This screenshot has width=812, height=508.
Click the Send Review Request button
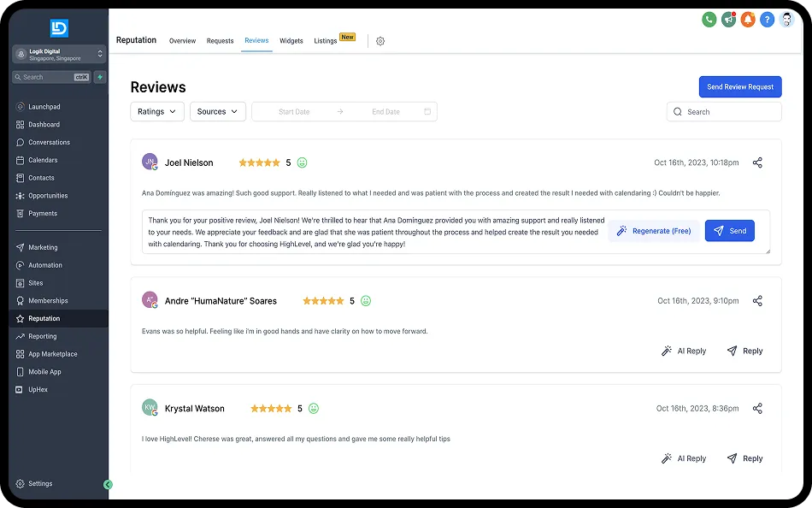point(740,86)
